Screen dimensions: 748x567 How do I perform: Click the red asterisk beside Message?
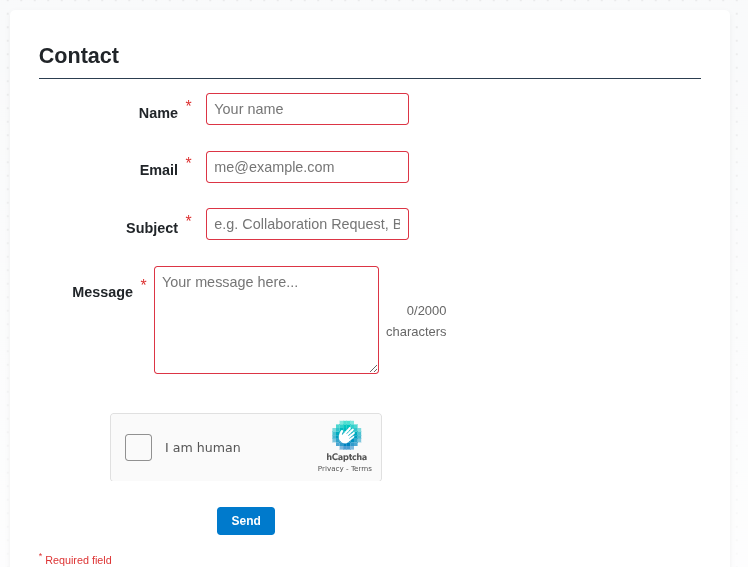(143, 284)
